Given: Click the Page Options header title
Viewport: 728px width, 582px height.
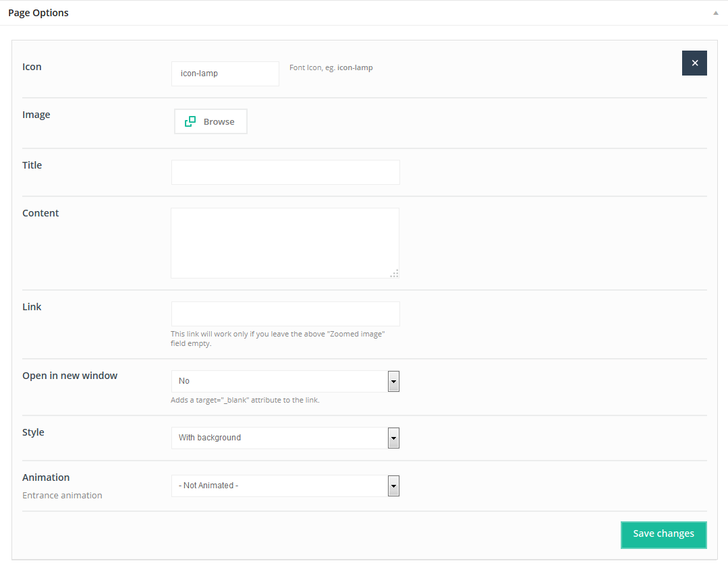Looking at the screenshot, I should pyautogui.click(x=38, y=13).
